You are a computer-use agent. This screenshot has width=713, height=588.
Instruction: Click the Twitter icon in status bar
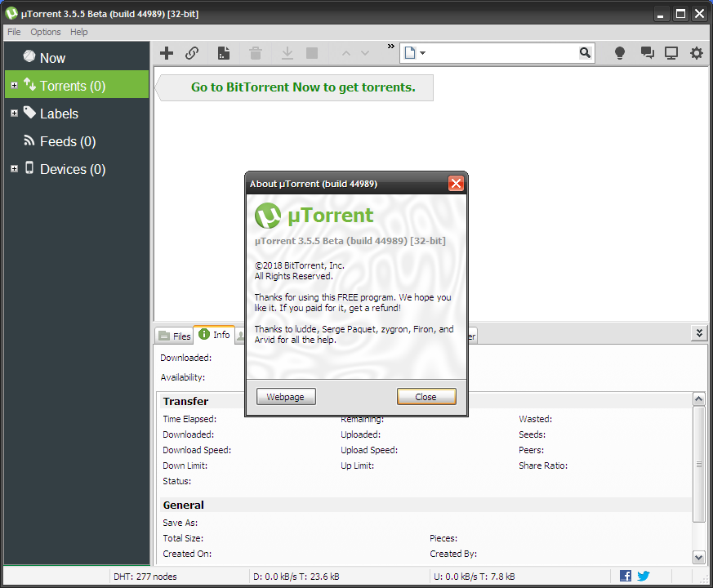click(x=643, y=576)
